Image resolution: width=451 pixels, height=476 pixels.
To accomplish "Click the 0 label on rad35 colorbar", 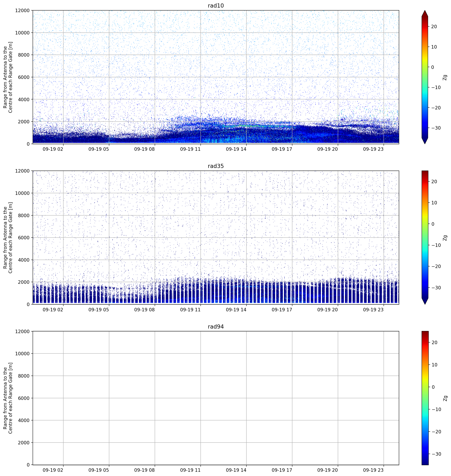I will tap(433, 224).
